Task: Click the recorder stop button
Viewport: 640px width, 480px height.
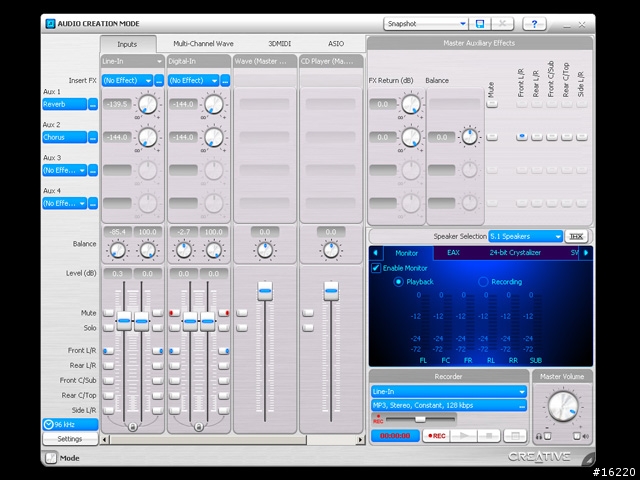Action: point(489,436)
